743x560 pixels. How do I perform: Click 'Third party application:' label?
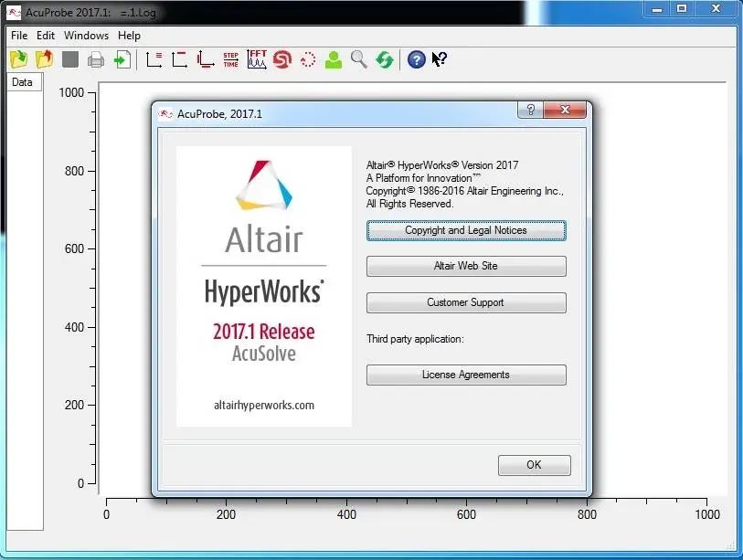(x=415, y=339)
